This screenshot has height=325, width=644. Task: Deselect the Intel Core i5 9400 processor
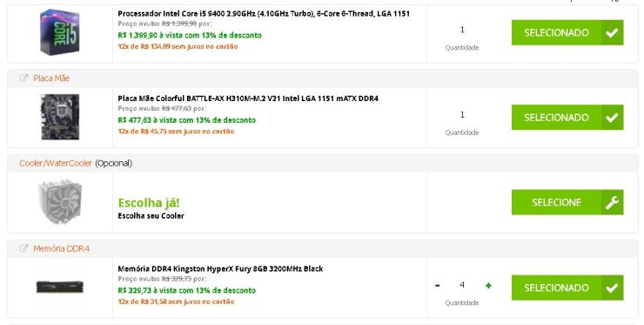tap(567, 32)
